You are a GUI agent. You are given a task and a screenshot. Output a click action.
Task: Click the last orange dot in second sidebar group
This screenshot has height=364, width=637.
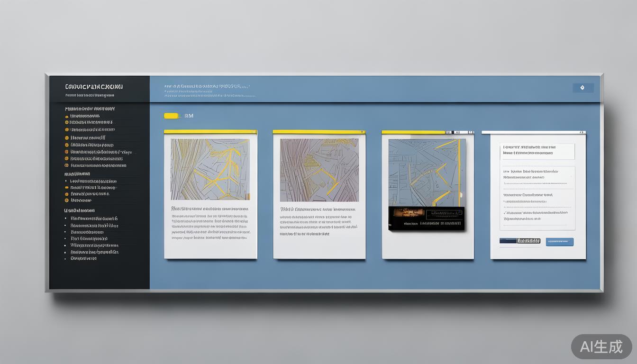pyautogui.click(x=66, y=200)
